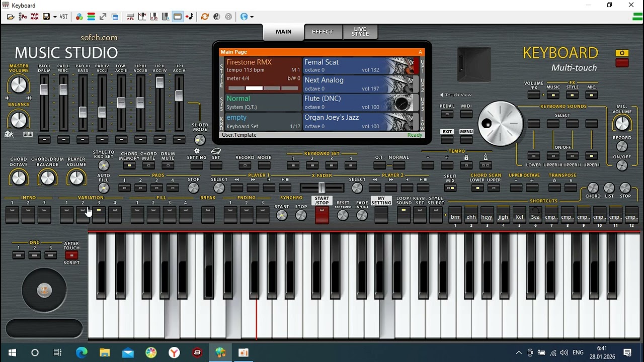Click the orange refresh arrows icon
The width and height of the screenshot is (644, 362).
pyautogui.click(x=205, y=17)
